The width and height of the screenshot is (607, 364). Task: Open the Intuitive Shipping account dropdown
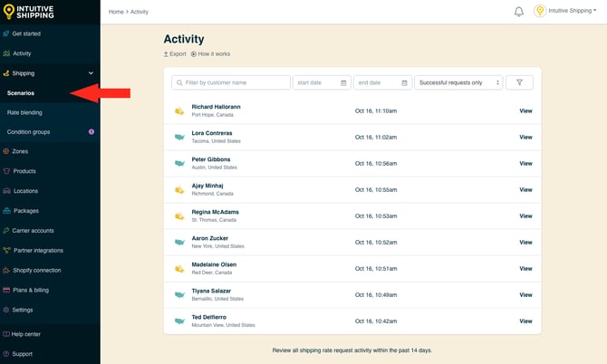(573, 11)
